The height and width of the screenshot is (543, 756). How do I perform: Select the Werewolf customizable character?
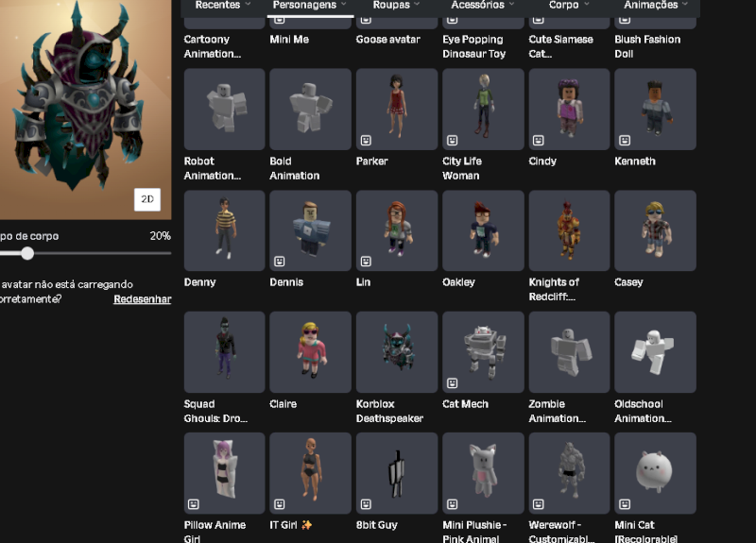pos(569,472)
